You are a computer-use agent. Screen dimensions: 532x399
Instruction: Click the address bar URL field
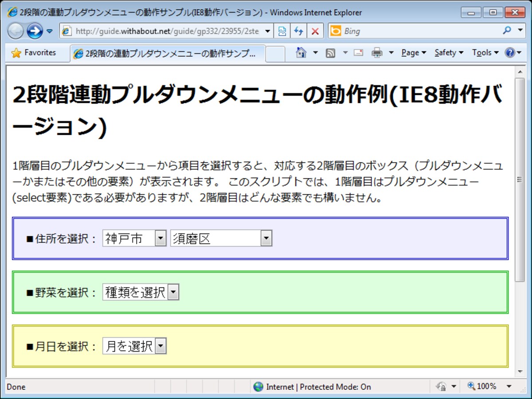tap(167, 31)
